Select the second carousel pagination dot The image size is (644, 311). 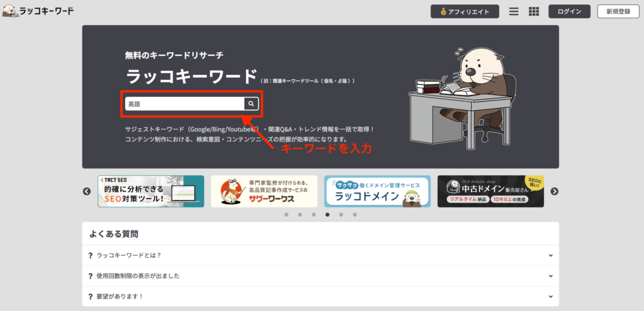[x=300, y=215]
